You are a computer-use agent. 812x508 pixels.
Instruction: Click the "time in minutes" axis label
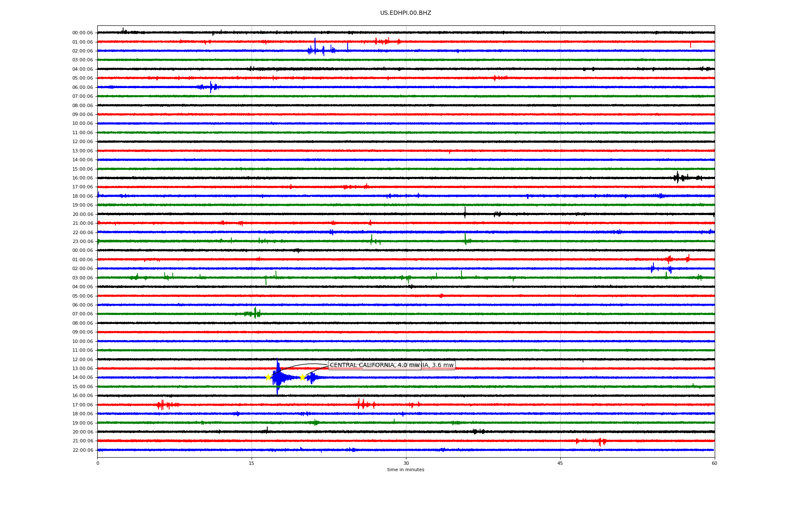pyautogui.click(x=405, y=469)
